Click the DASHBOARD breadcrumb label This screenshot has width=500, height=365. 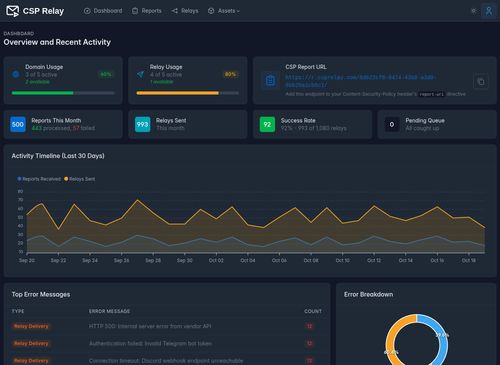click(x=19, y=33)
